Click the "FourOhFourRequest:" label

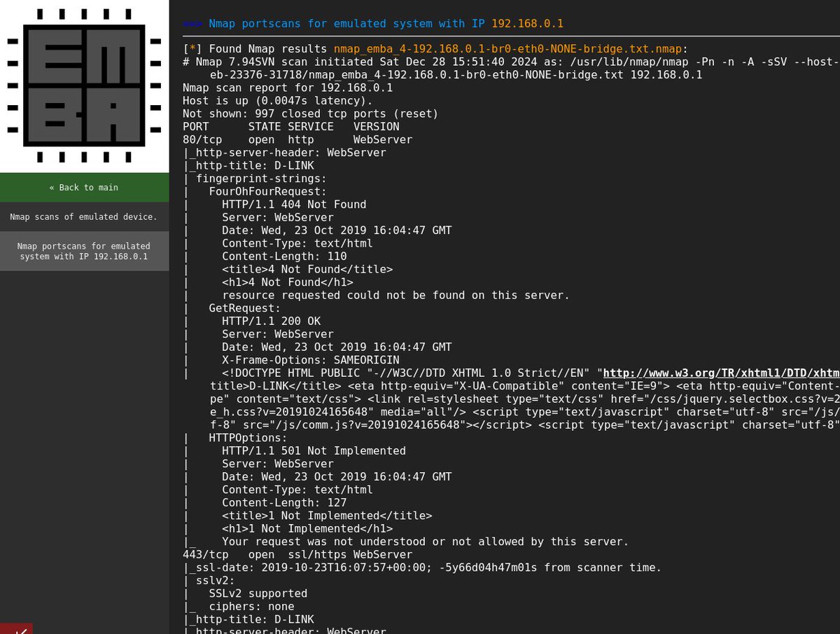tap(268, 191)
